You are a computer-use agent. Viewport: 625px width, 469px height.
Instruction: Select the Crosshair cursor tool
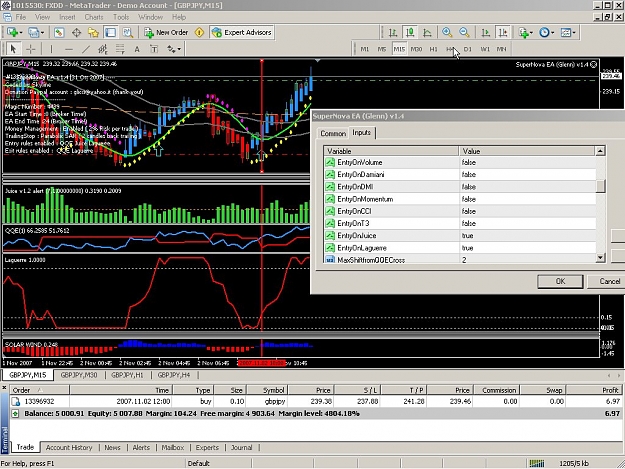[x=31, y=49]
